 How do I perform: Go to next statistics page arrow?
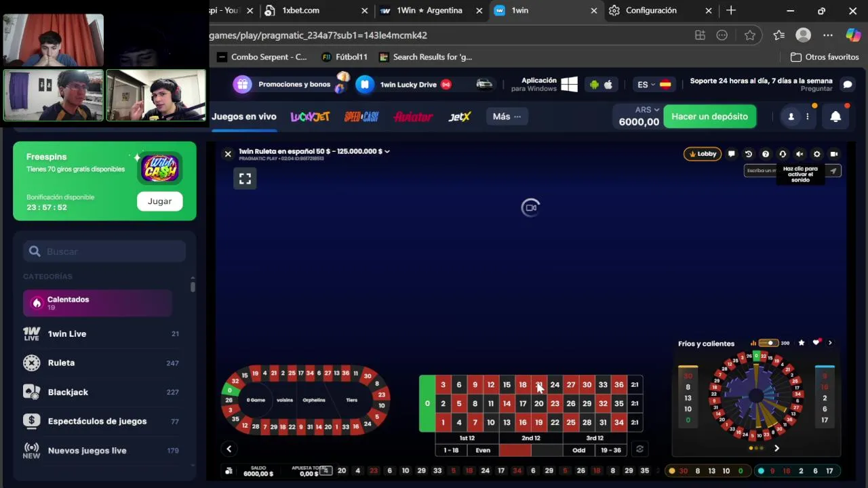(776, 448)
